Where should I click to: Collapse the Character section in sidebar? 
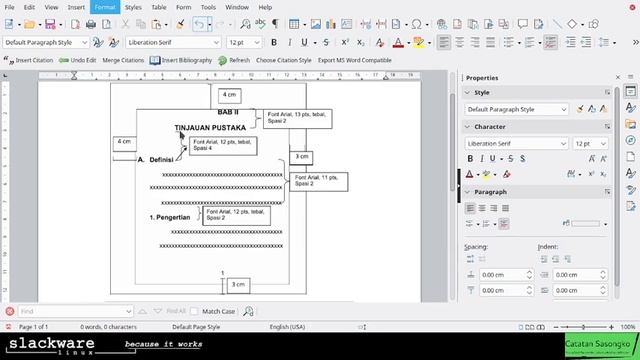point(467,127)
